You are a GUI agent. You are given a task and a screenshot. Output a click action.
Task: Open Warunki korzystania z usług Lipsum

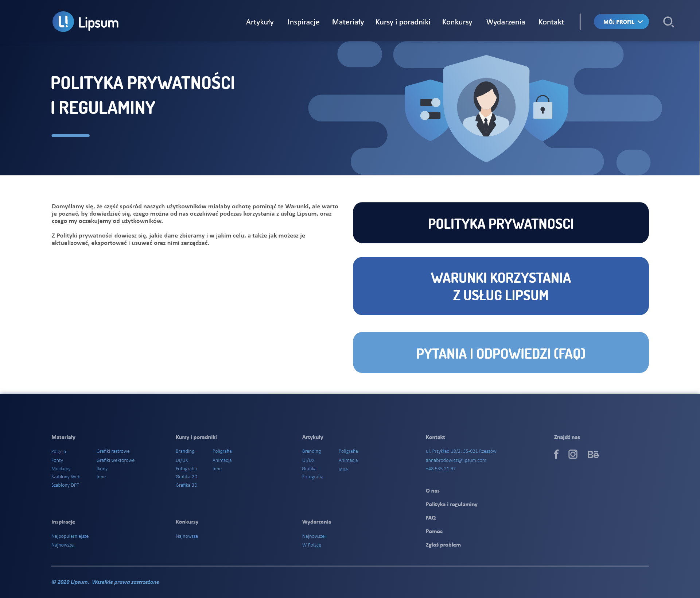pyautogui.click(x=501, y=286)
